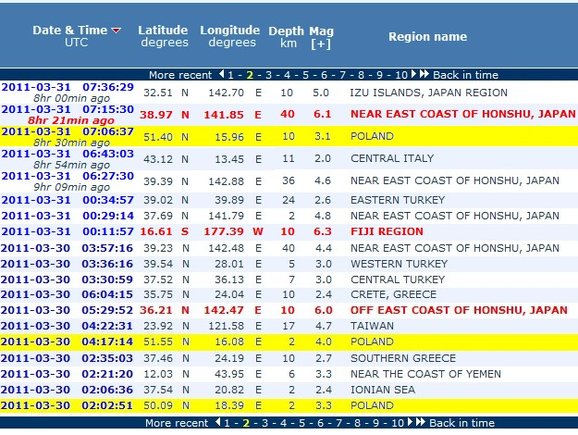The height and width of the screenshot is (435, 578).
Task: Click the top right single forward arrow icon
Action: [414, 74]
